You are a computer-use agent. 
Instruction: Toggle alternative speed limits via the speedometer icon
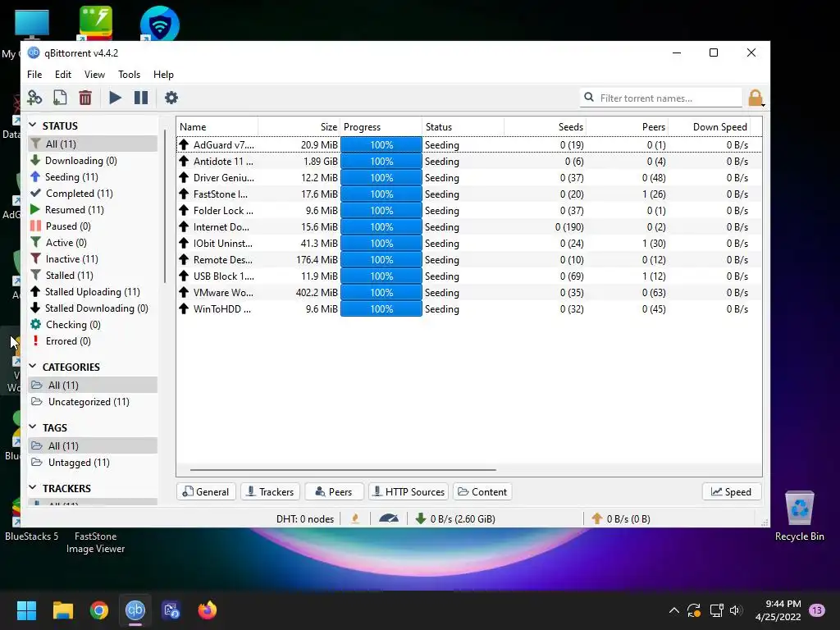click(388, 518)
